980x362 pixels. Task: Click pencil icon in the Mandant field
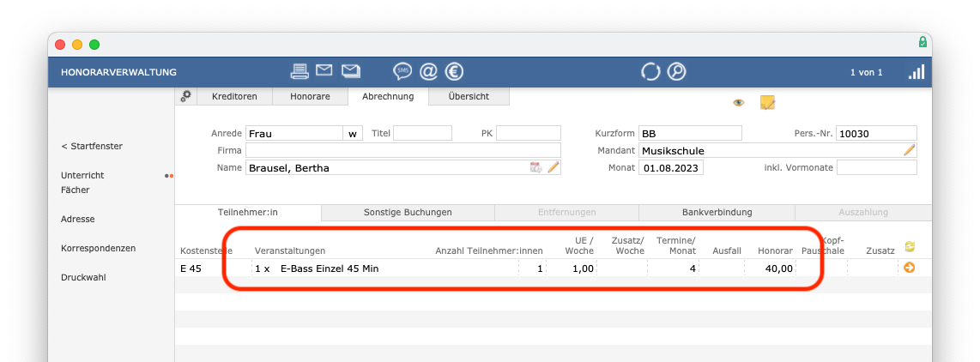click(x=910, y=150)
